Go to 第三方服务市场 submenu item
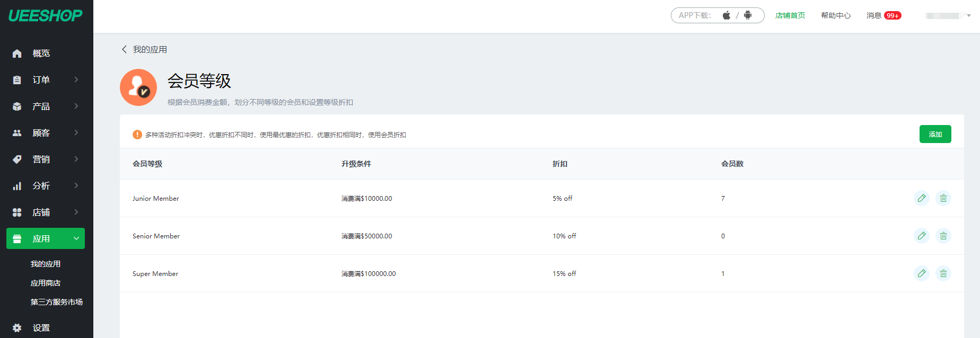The image size is (980, 338). click(56, 302)
